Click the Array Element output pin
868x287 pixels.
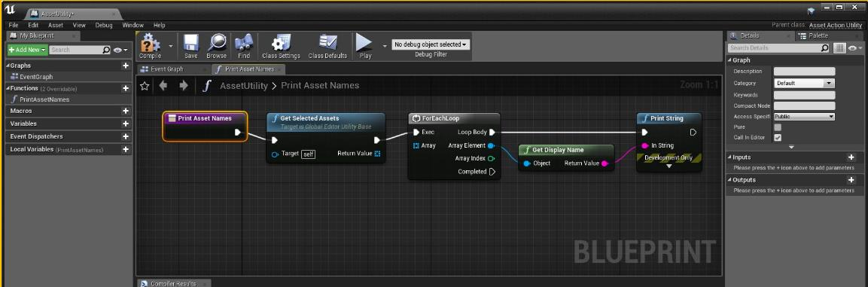(491, 145)
